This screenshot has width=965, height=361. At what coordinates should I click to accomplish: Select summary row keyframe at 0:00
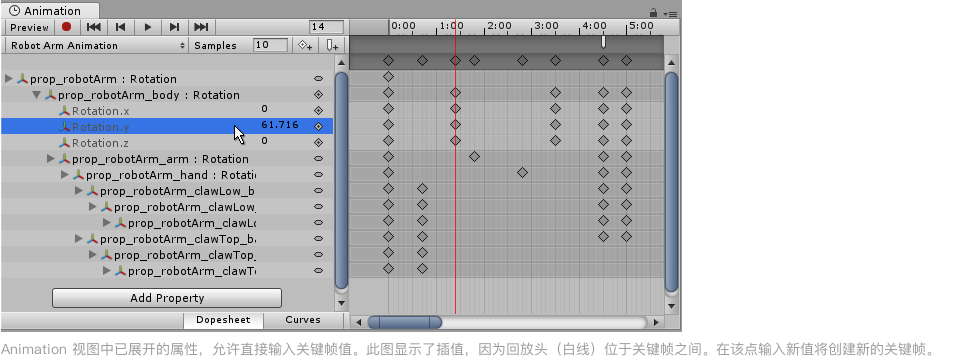388,60
